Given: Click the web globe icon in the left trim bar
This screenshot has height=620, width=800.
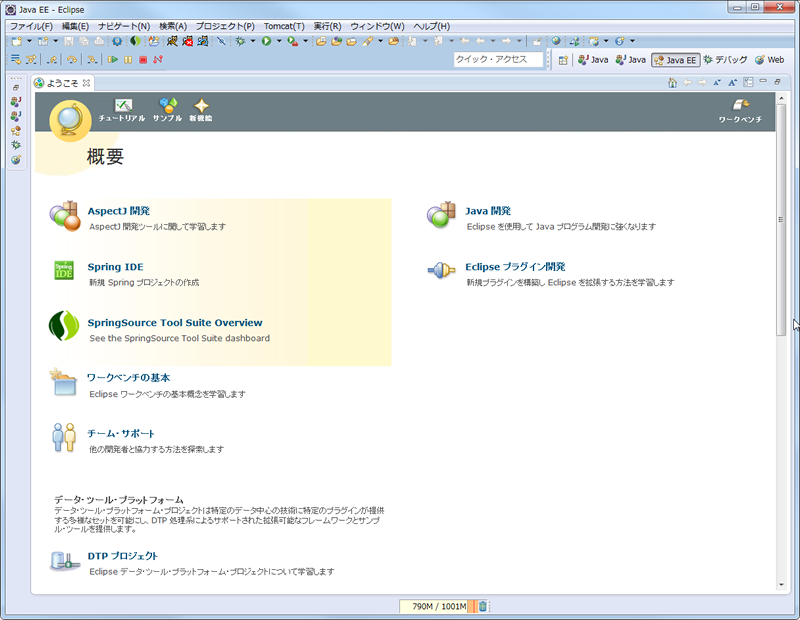Looking at the screenshot, I should [16, 160].
